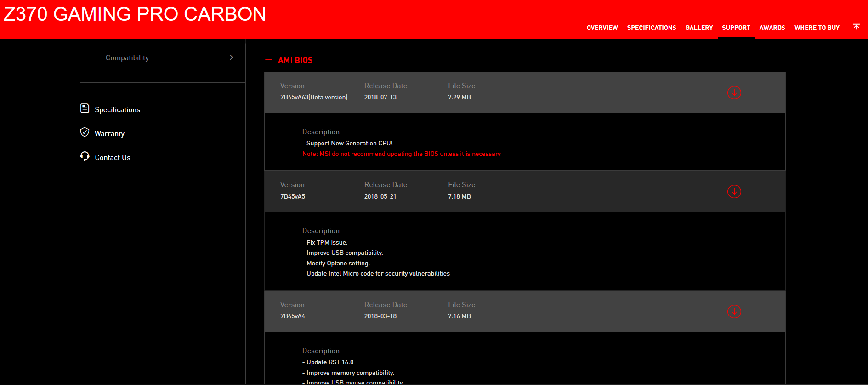Click the Specifications document icon in sidebar

pos(85,109)
